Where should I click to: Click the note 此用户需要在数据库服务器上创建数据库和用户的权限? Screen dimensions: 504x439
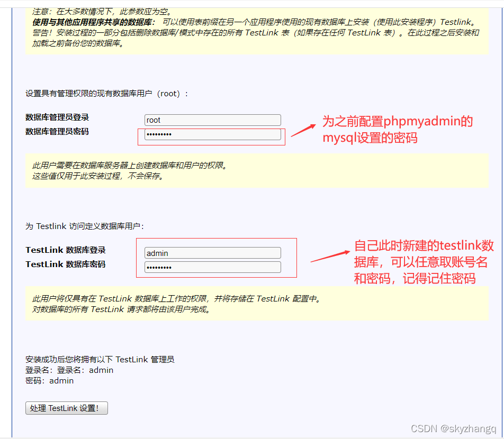pyautogui.click(x=130, y=166)
